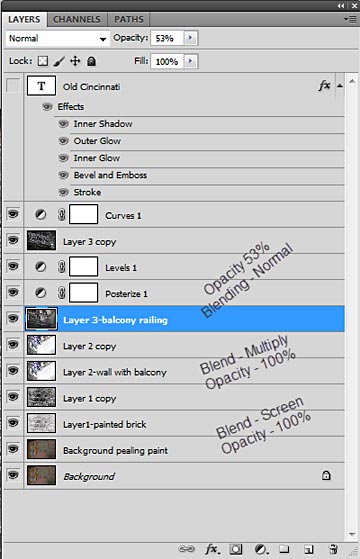Image resolution: width=360 pixels, height=559 pixels.
Task: Select the Layer 1 copy layer name
Action: pos(89,398)
